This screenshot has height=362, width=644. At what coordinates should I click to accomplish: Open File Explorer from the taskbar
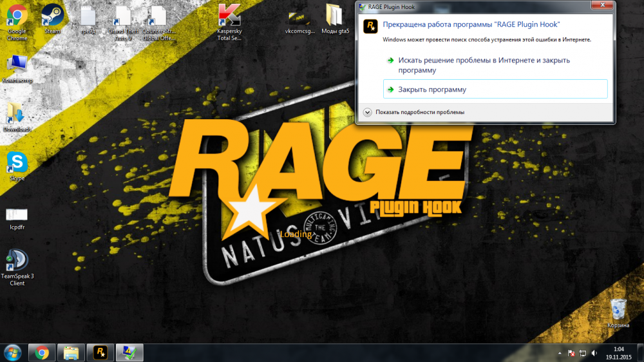point(71,352)
